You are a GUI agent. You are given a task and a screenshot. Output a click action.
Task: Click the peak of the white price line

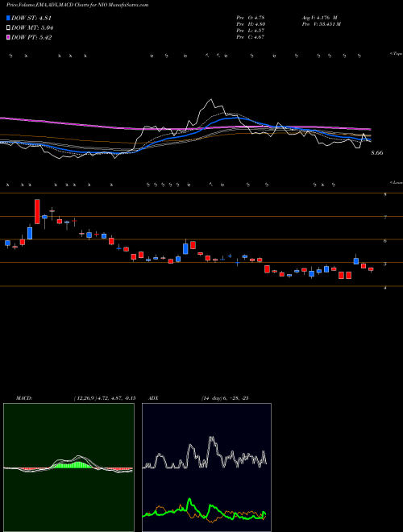pyautogui.click(x=212, y=100)
